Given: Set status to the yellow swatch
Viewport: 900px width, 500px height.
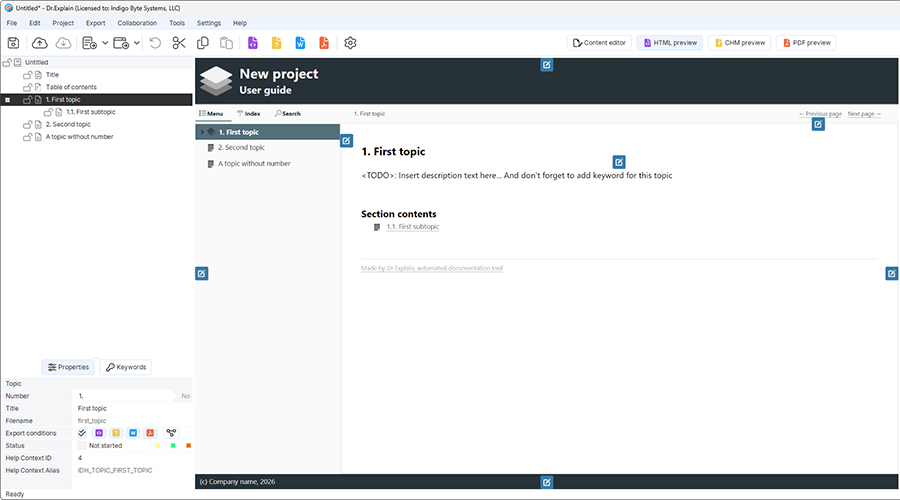Looking at the screenshot, I should pos(158,445).
